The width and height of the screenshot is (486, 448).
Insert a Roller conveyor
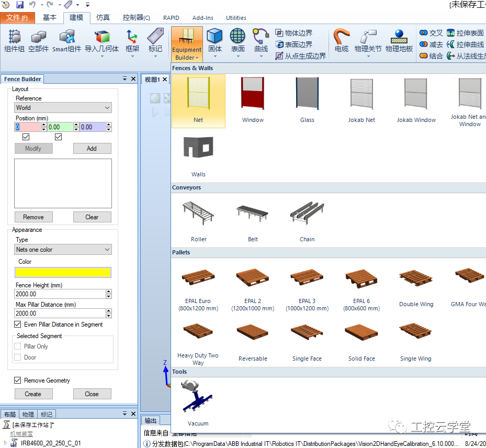[x=199, y=220]
